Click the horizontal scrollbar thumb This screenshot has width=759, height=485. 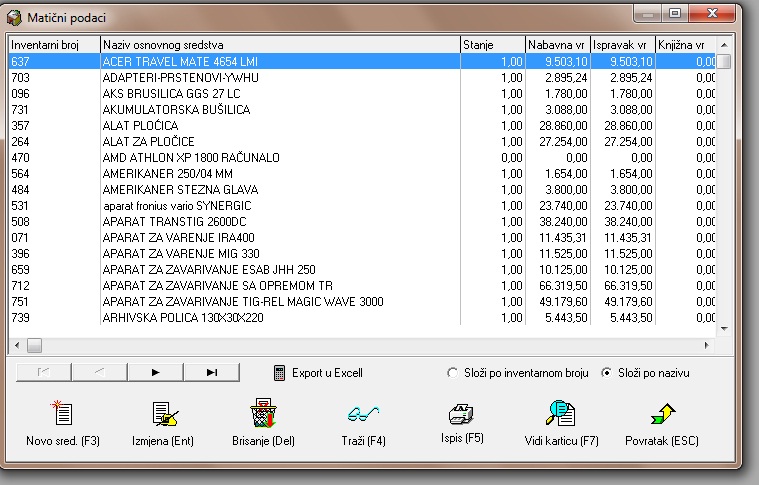[34, 345]
